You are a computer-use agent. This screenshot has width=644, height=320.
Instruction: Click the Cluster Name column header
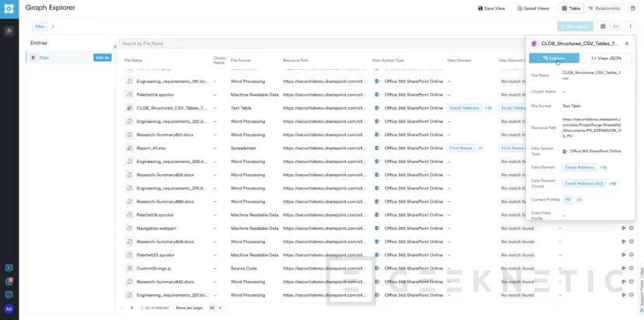pyautogui.click(x=220, y=61)
